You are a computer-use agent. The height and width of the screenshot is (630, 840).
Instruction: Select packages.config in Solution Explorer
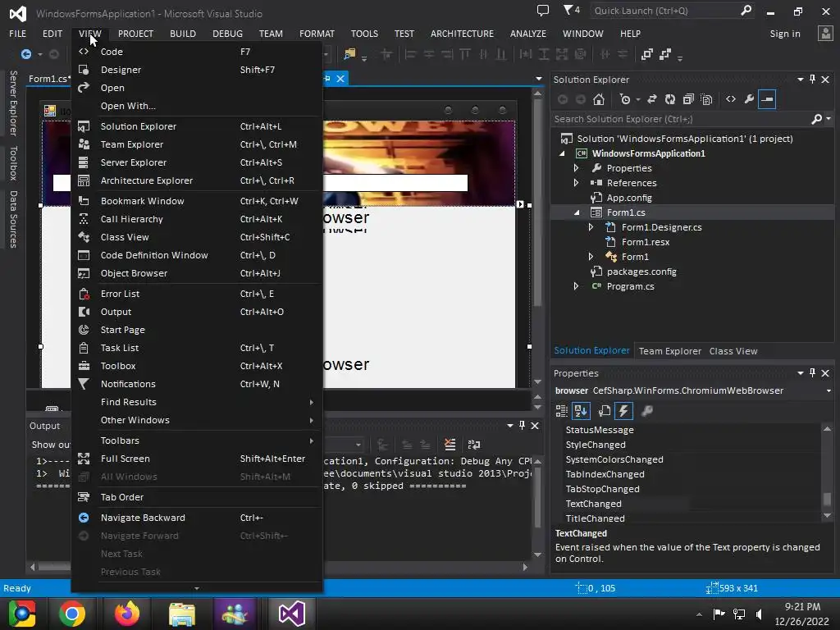pyautogui.click(x=641, y=272)
